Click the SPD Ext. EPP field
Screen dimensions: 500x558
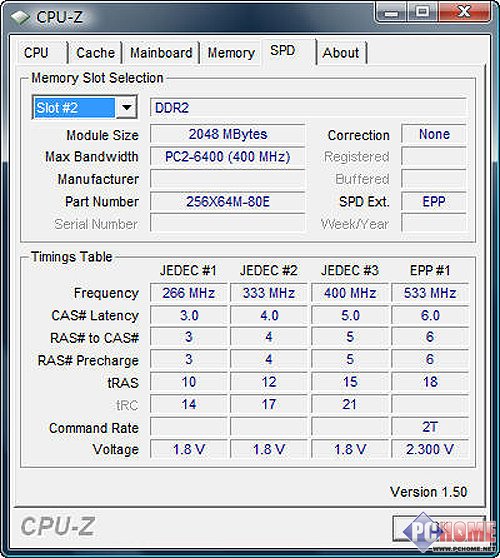[433, 202]
